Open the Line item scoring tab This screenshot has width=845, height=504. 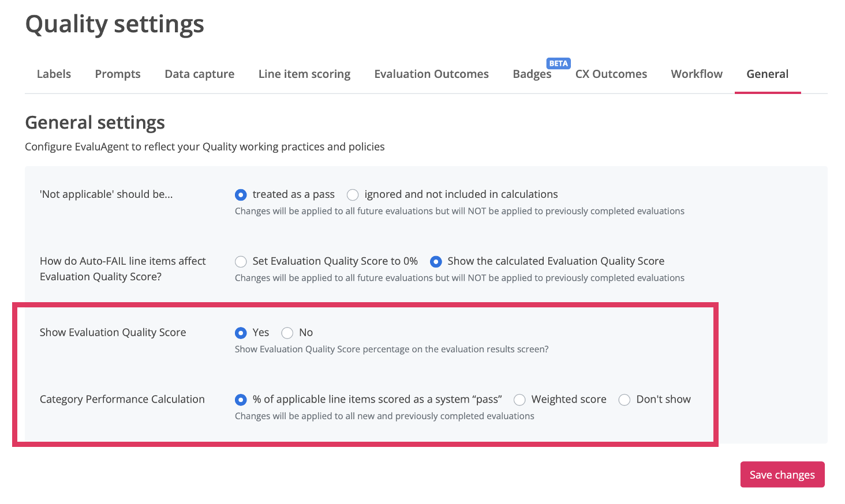click(304, 74)
